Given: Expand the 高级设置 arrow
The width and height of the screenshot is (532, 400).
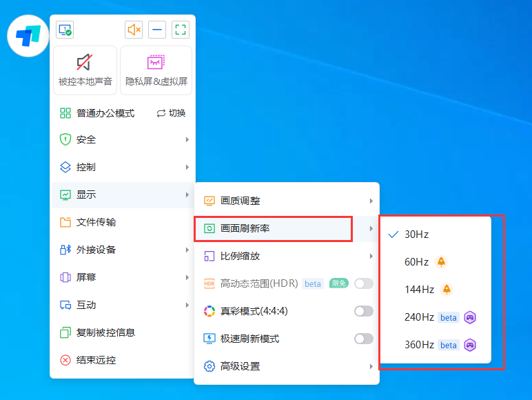Looking at the screenshot, I should (371, 366).
